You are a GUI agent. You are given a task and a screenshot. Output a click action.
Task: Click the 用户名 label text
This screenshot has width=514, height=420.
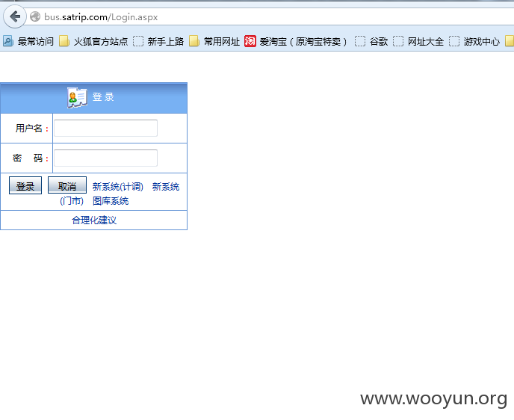(29, 129)
